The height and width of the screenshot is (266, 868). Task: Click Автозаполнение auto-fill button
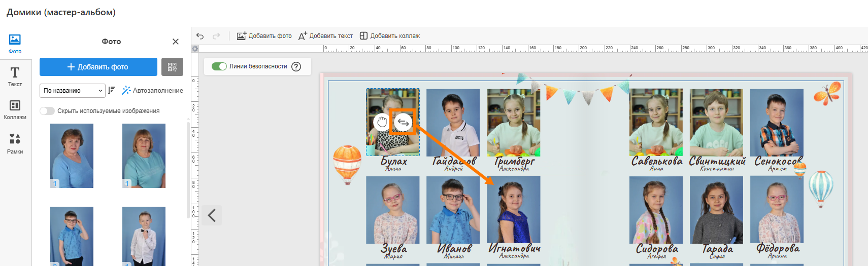point(153,90)
